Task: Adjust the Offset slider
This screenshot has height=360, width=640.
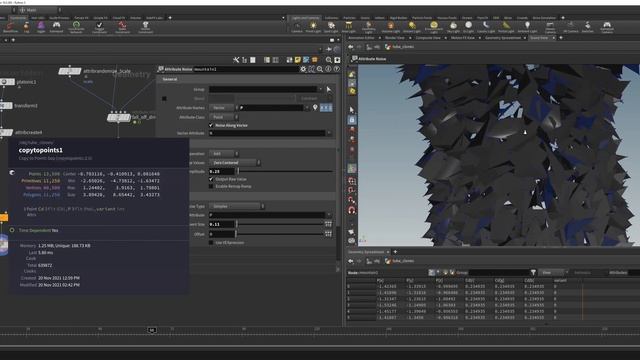Action: [x=280, y=234]
